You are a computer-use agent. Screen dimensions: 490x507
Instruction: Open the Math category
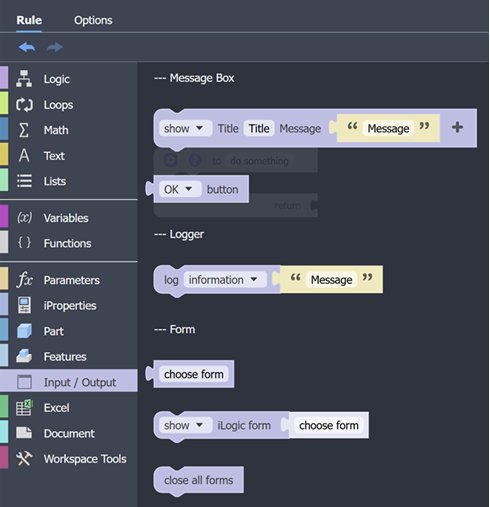69,130
